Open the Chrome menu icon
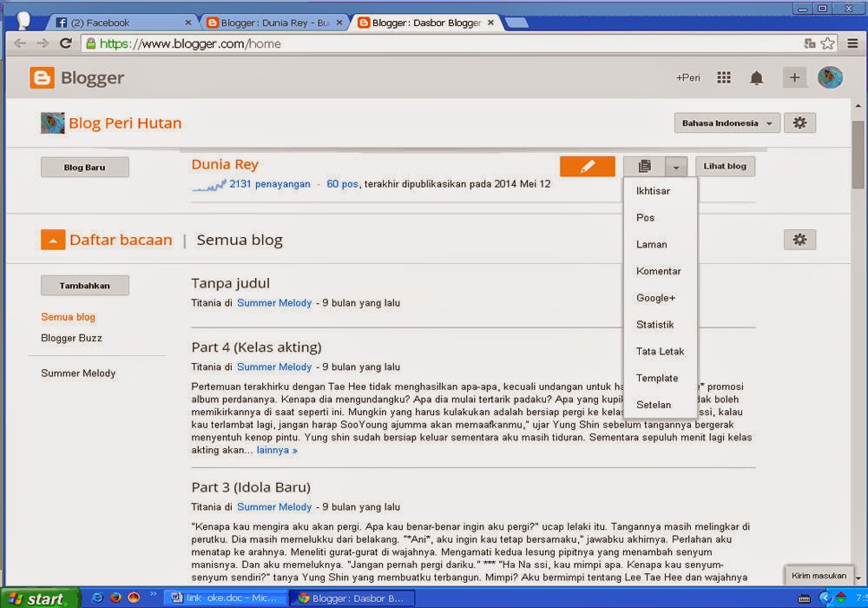 click(852, 43)
